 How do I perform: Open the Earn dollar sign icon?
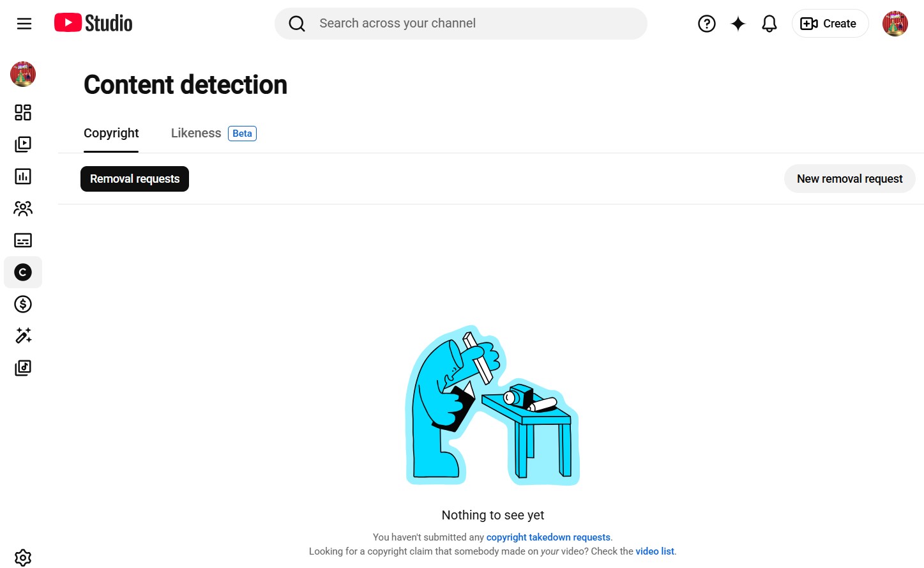point(23,304)
